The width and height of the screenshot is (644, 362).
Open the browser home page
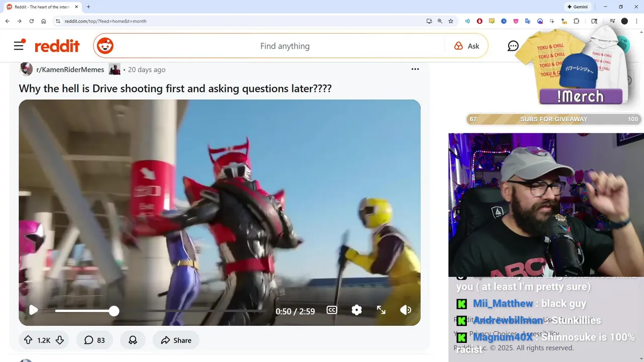[x=44, y=21]
